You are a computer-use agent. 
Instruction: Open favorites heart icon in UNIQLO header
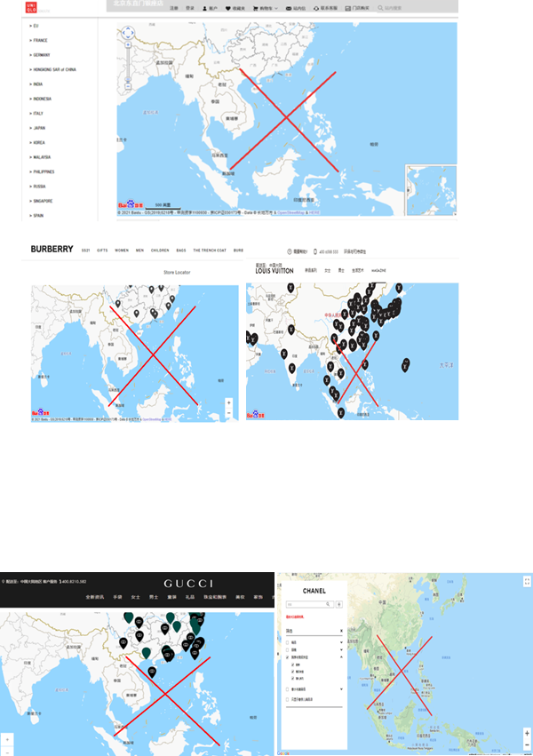228,8
